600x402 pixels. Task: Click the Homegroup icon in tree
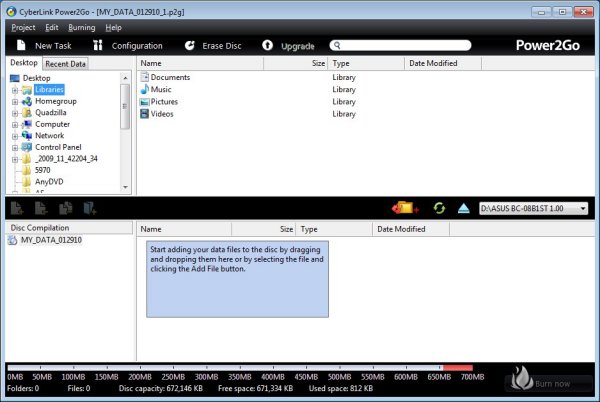[27, 101]
